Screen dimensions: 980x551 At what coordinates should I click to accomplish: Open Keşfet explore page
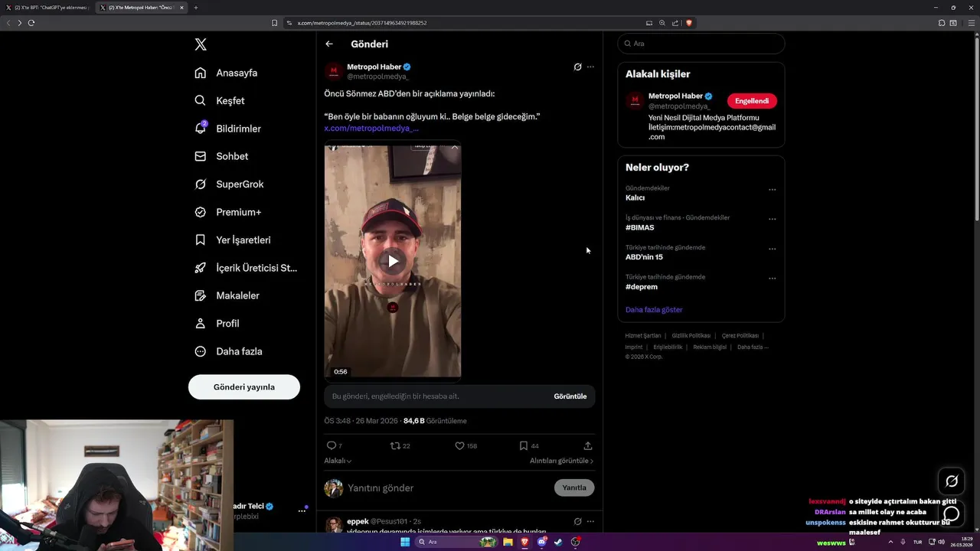(220, 100)
